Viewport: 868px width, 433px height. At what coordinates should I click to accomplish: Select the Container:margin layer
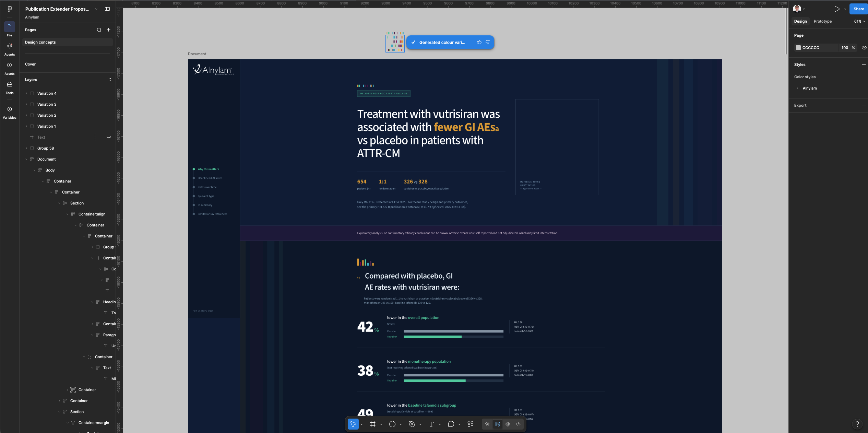(x=94, y=423)
